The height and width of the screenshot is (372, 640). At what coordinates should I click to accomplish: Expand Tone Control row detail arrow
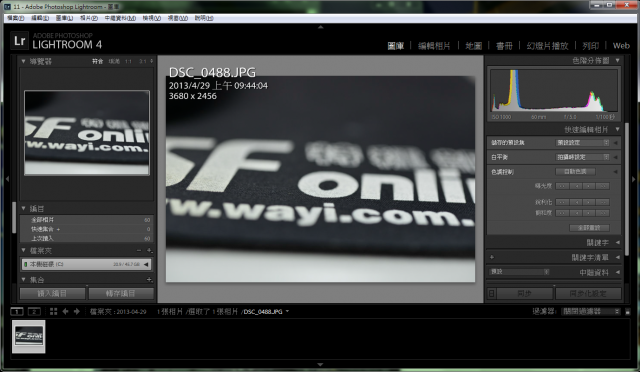tap(616, 172)
